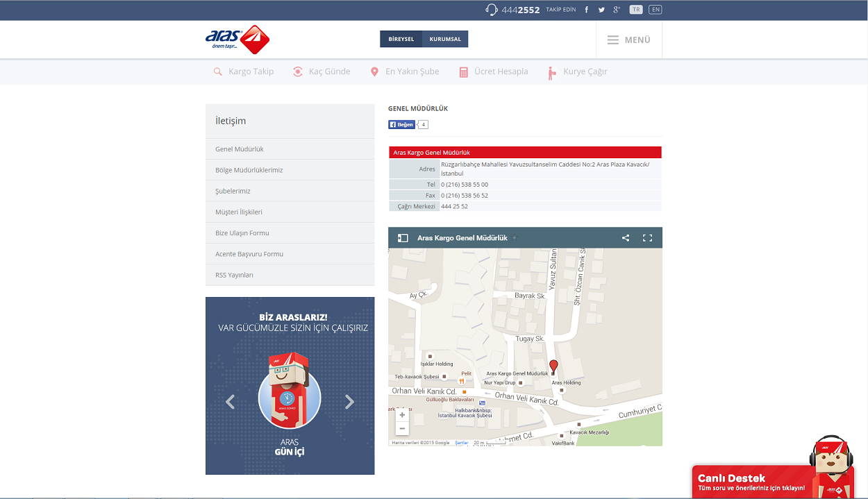Open the Aras Facebook page icon
Screen dimensions: 868x499
point(587,10)
